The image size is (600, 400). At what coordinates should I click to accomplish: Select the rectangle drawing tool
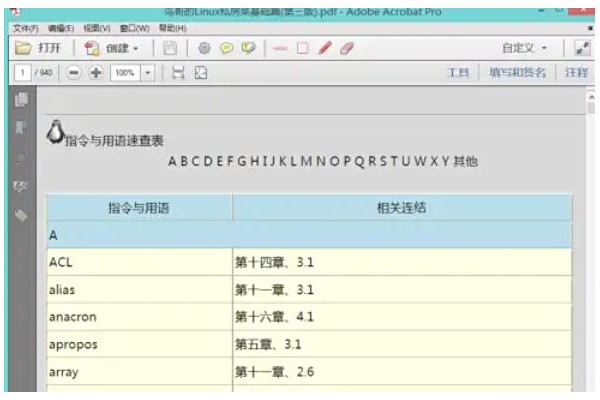pos(302,48)
